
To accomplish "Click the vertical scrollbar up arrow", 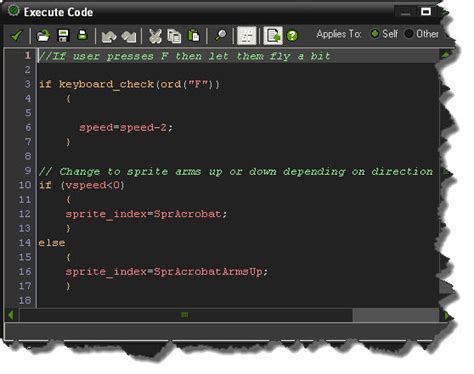I will pos(445,55).
